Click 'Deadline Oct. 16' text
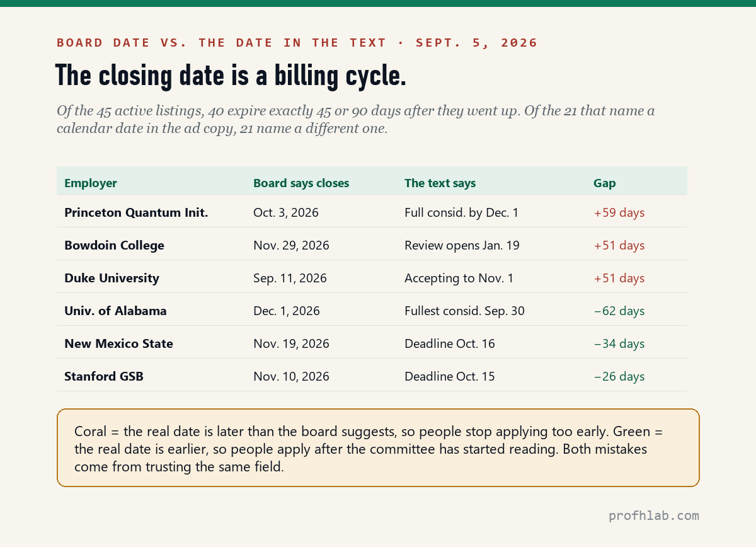 click(x=450, y=343)
